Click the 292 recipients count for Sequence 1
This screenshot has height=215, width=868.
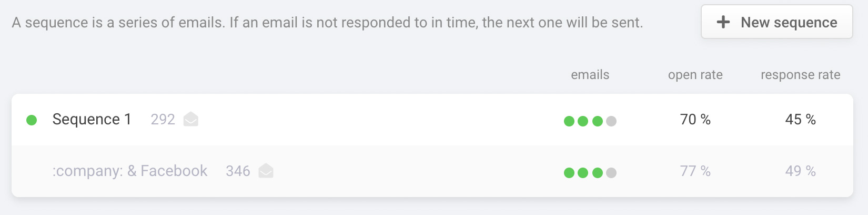(163, 120)
